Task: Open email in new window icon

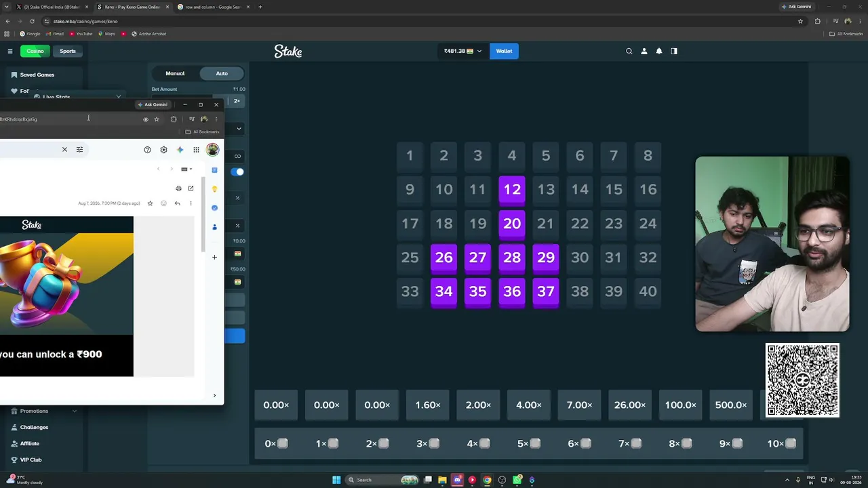Action: pos(191,188)
